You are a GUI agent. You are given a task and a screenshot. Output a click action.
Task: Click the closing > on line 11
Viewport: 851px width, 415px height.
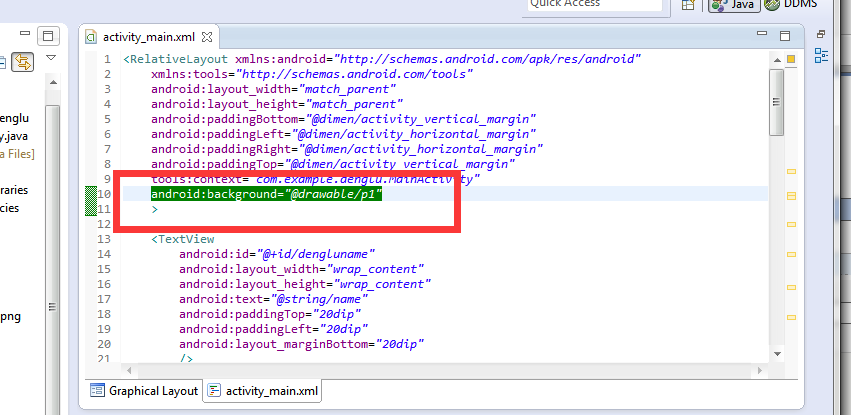point(155,209)
